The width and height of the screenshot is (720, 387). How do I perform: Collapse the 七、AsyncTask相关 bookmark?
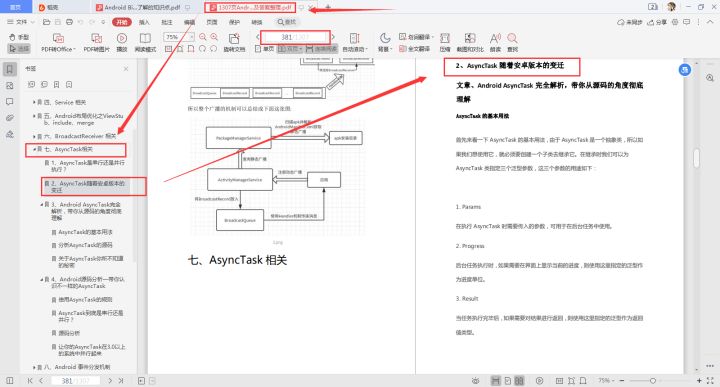[34, 149]
